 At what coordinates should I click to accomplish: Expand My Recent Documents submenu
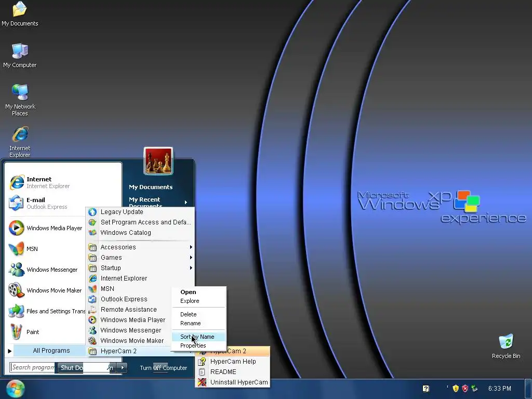[158, 202]
